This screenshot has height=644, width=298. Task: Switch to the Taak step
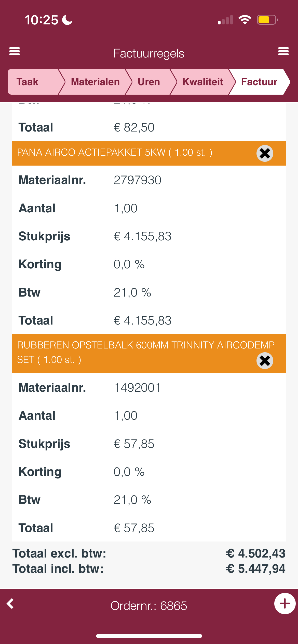coord(34,82)
